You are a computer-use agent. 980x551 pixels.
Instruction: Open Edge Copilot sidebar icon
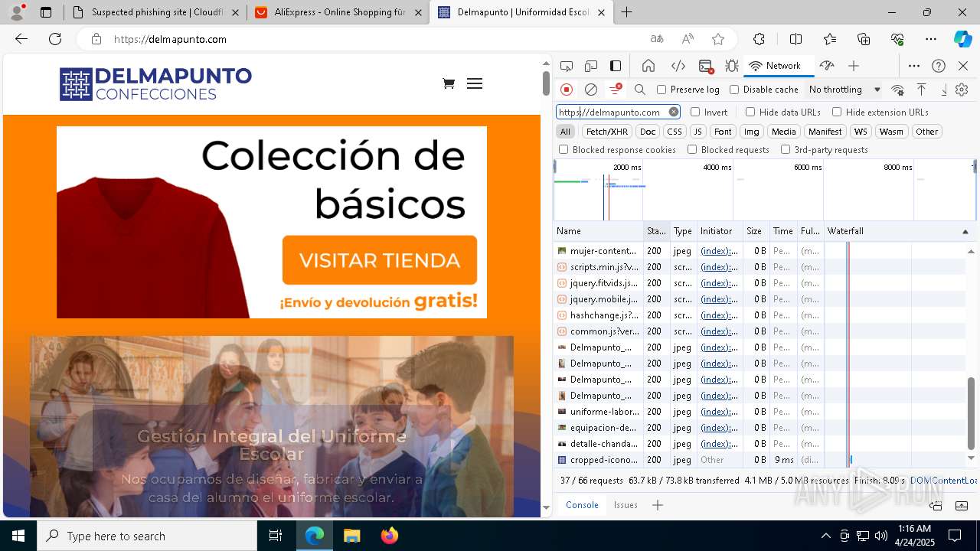point(962,39)
